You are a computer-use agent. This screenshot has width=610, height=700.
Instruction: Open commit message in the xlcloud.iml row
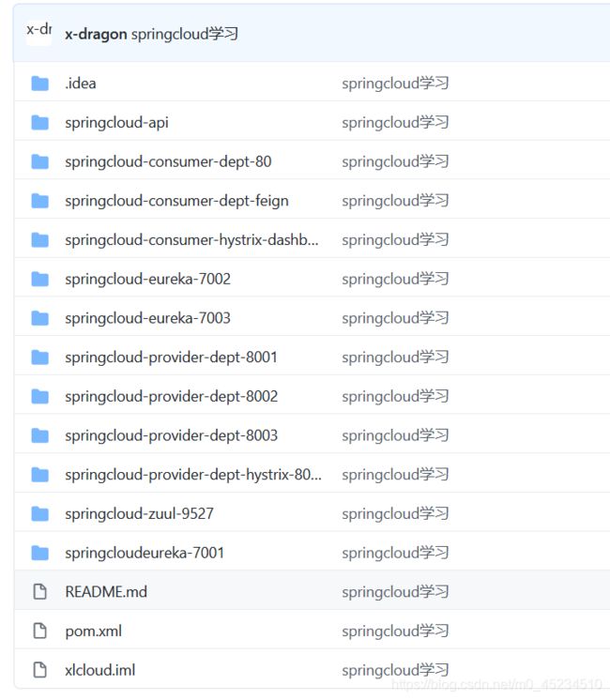point(395,671)
